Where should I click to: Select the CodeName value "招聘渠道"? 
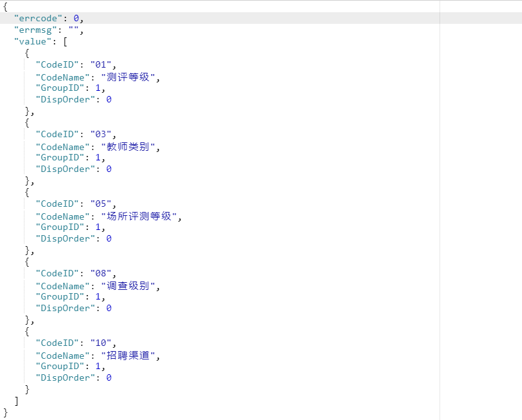pos(128,356)
